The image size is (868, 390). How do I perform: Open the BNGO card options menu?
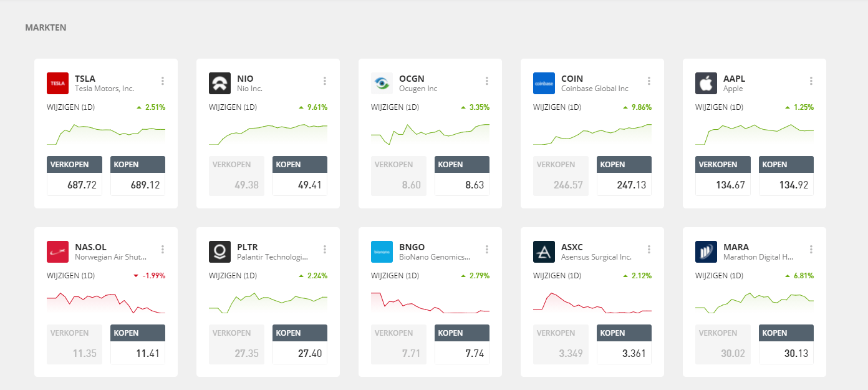coord(487,250)
